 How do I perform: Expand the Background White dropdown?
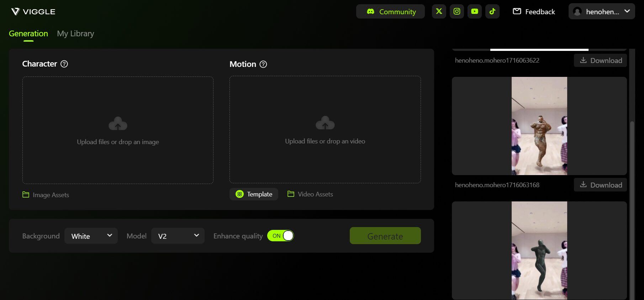click(91, 236)
